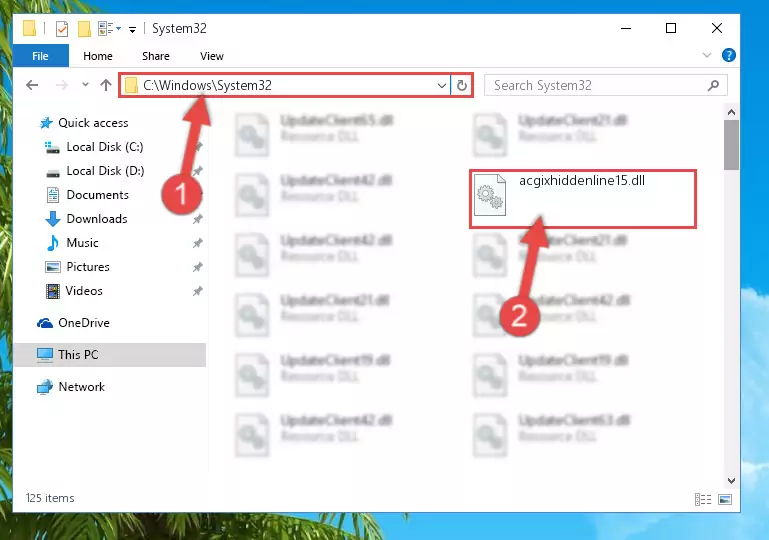769x540 pixels.
Task: Open Downloads in the sidebar
Action: (x=97, y=219)
